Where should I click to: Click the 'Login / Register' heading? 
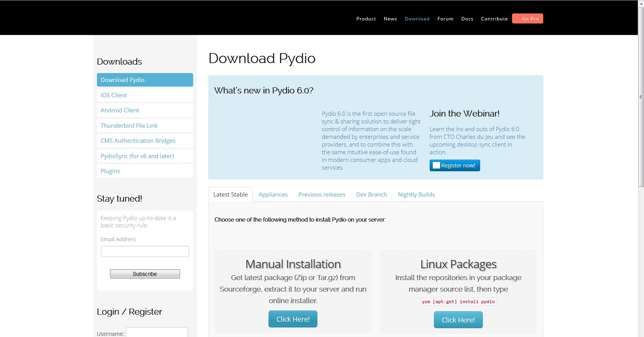pos(129,312)
